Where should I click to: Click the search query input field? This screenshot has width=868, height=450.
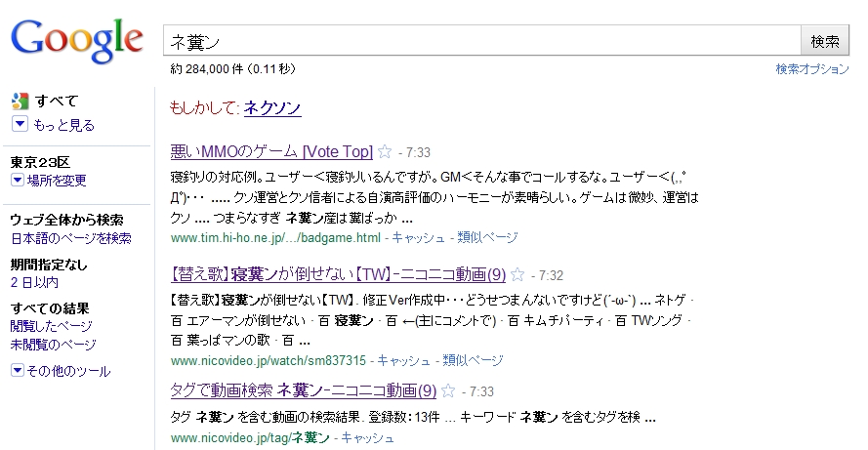click(x=482, y=40)
